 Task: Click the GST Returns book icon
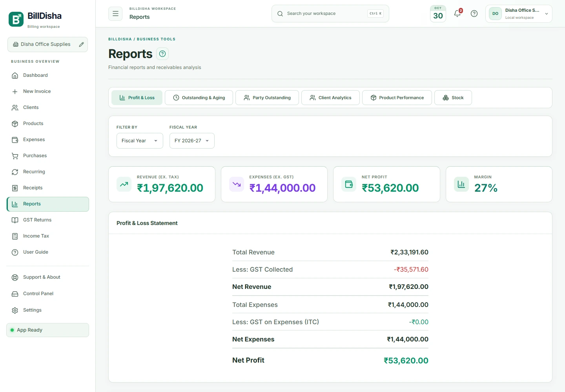[x=15, y=220]
